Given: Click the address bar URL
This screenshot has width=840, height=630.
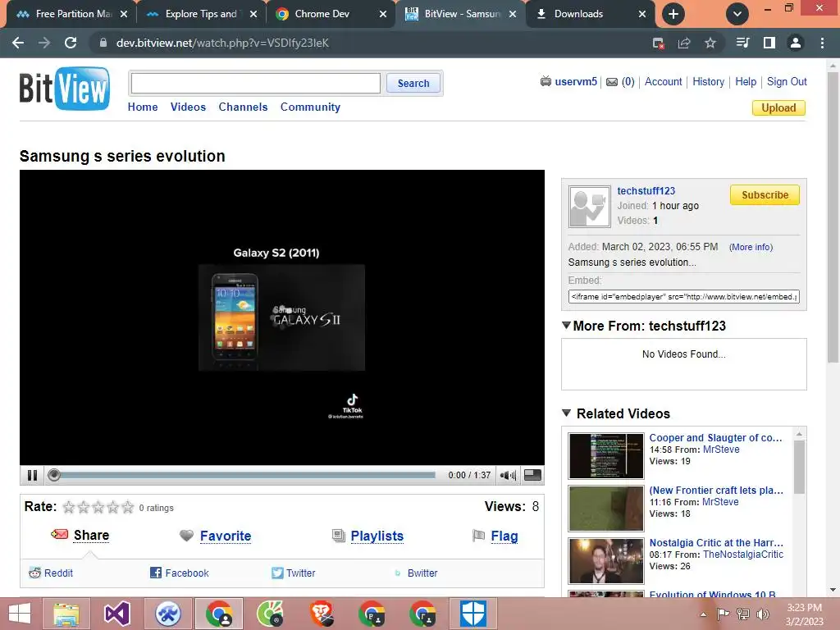Looking at the screenshot, I should [x=222, y=43].
